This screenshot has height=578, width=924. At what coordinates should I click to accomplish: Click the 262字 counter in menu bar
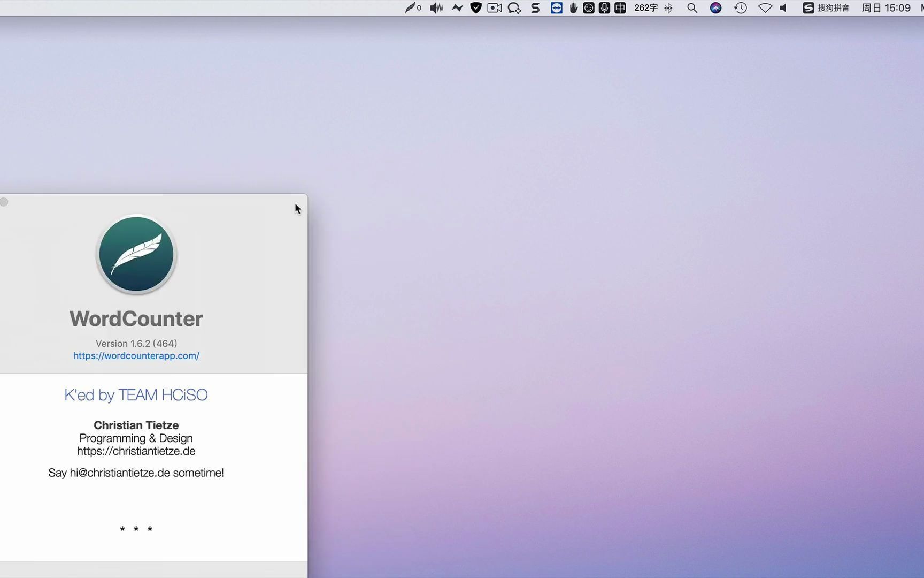pyautogui.click(x=646, y=7)
